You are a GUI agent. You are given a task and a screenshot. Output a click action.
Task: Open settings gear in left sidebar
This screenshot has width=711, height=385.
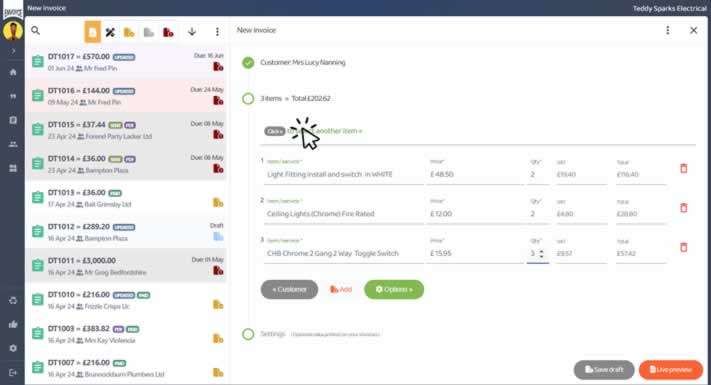(13, 348)
